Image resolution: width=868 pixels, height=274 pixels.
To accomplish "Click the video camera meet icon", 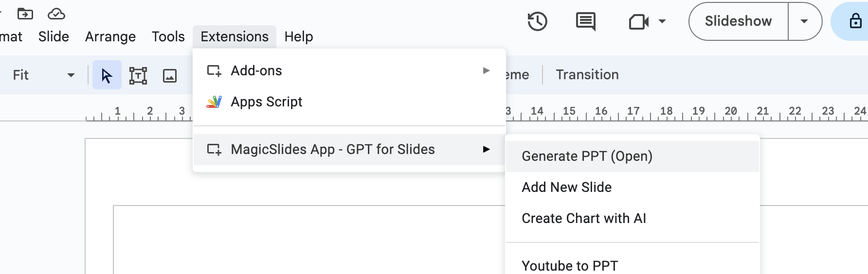I will (x=639, y=22).
